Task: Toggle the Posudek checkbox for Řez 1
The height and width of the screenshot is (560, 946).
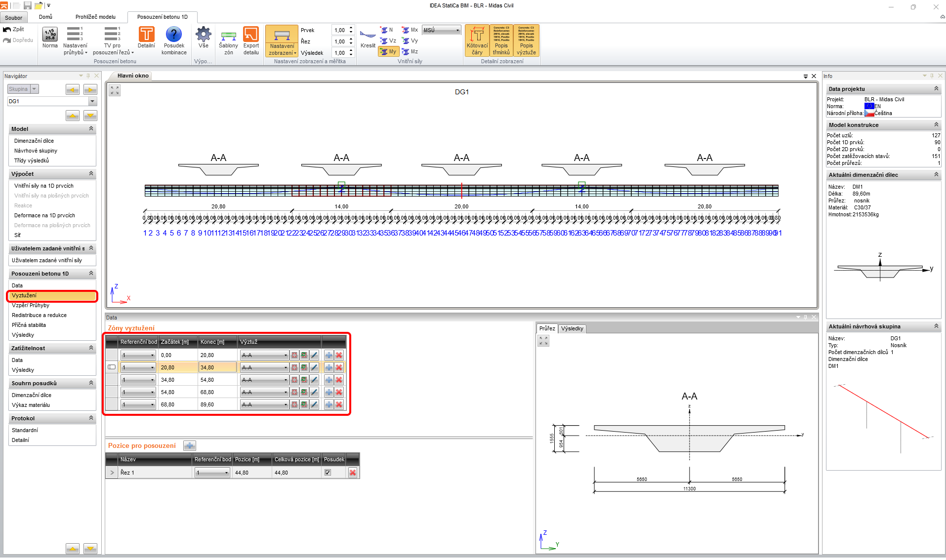Action: click(328, 473)
